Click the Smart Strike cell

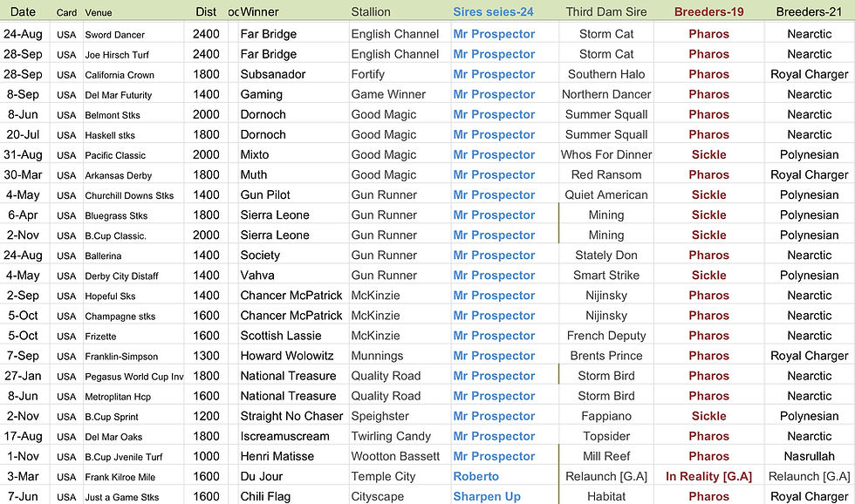[x=606, y=276]
